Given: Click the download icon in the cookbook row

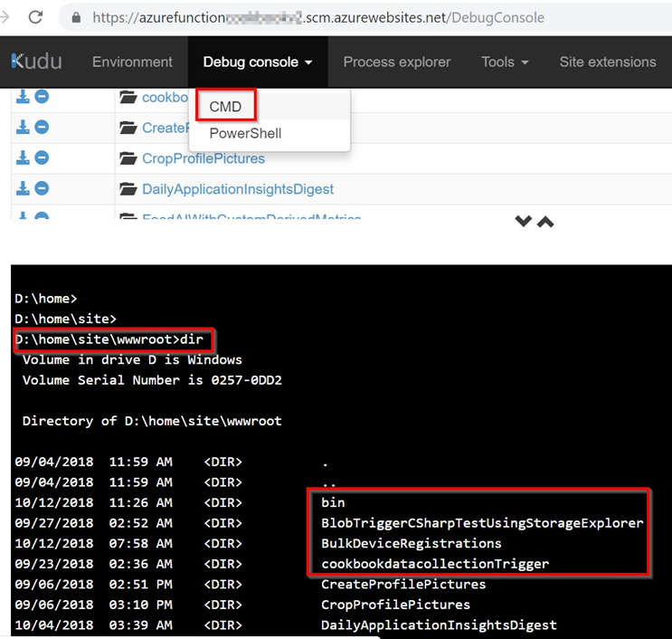Looking at the screenshot, I should tap(24, 97).
